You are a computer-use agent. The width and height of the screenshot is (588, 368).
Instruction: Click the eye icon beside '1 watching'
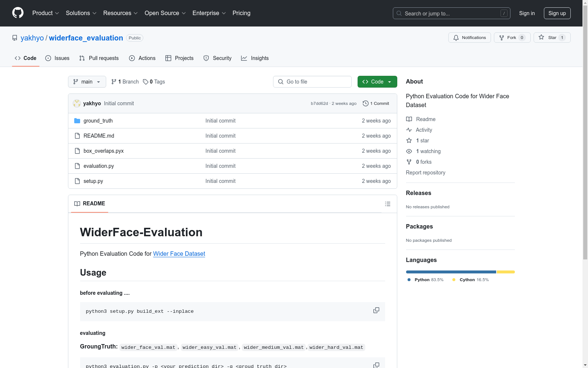pos(409,151)
